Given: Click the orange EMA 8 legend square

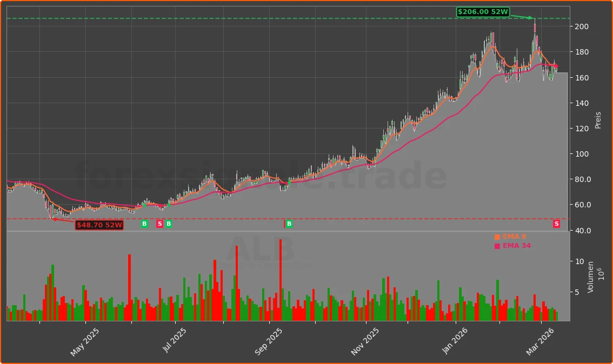Looking at the screenshot, I should click(x=496, y=236).
